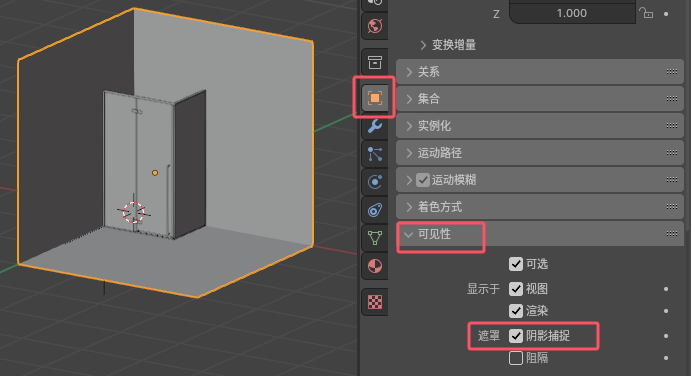691x376 pixels.
Task: Expand the 关系 relations panel
Action: tap(540, 72)
